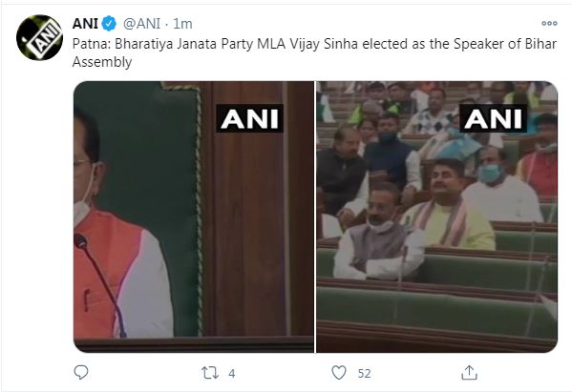Open the tweet via the 1m timestamp
Viewport: 572px width, 392px height.
pos(182,24)
